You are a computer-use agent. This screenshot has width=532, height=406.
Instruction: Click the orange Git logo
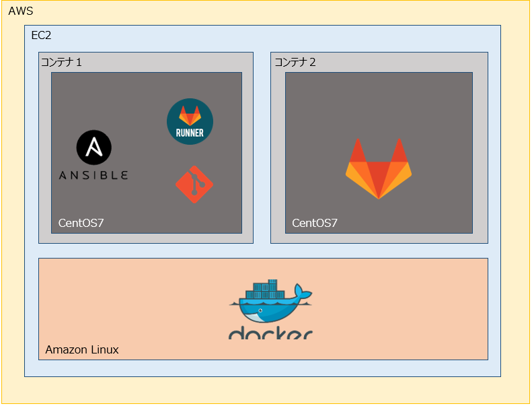[x=194, y=184]
